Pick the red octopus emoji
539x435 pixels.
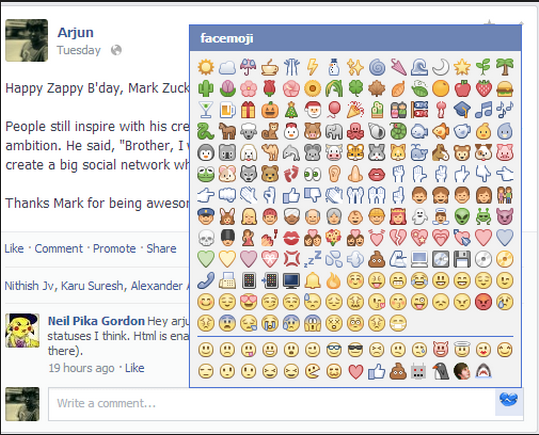[x=355, y=131]
